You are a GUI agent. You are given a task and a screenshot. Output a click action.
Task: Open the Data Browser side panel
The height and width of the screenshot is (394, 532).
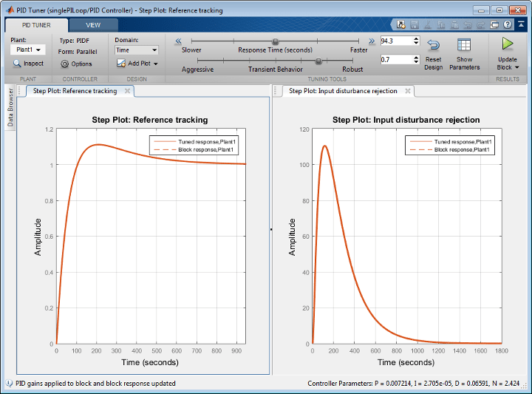[x=10, y=107]
